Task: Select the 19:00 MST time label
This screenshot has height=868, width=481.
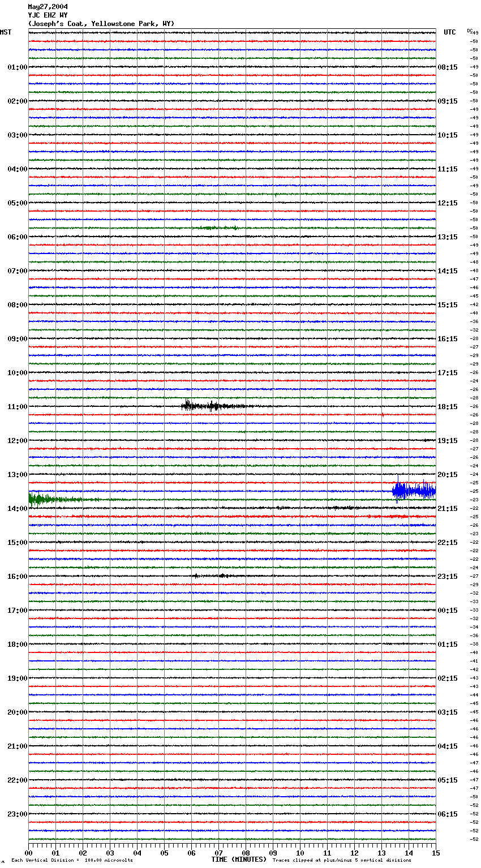Action: [18, 678]
